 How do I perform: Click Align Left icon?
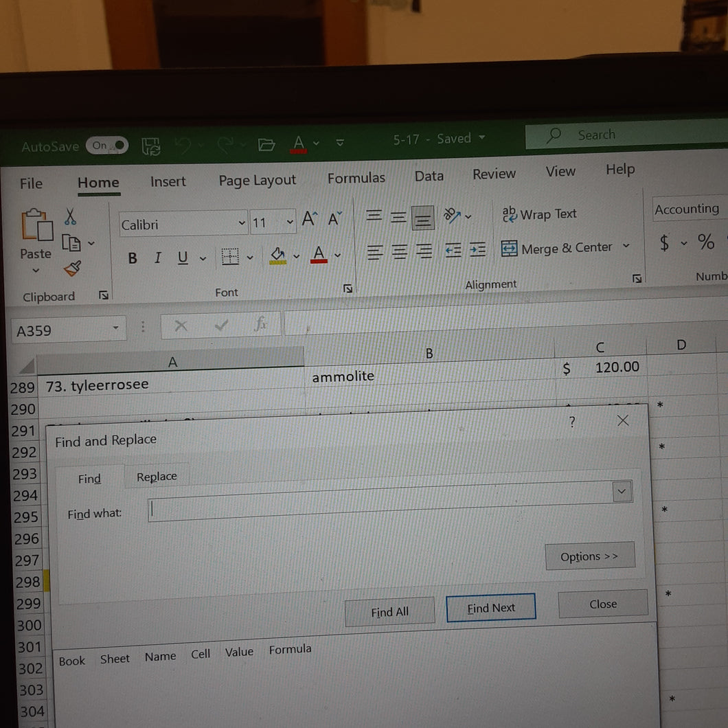(x=375, y=253)
